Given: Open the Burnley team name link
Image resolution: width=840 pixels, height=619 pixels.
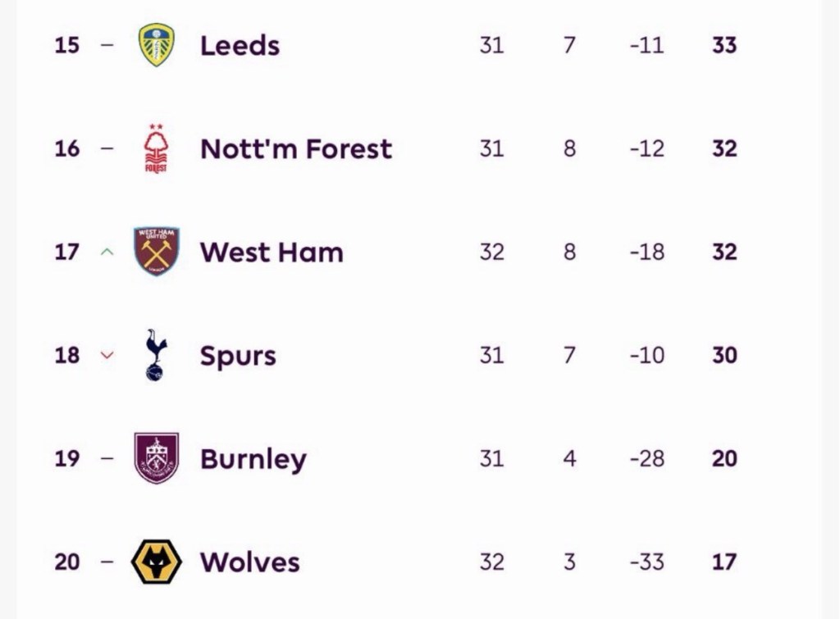Looking at the screenshot, I should [253, 459].
